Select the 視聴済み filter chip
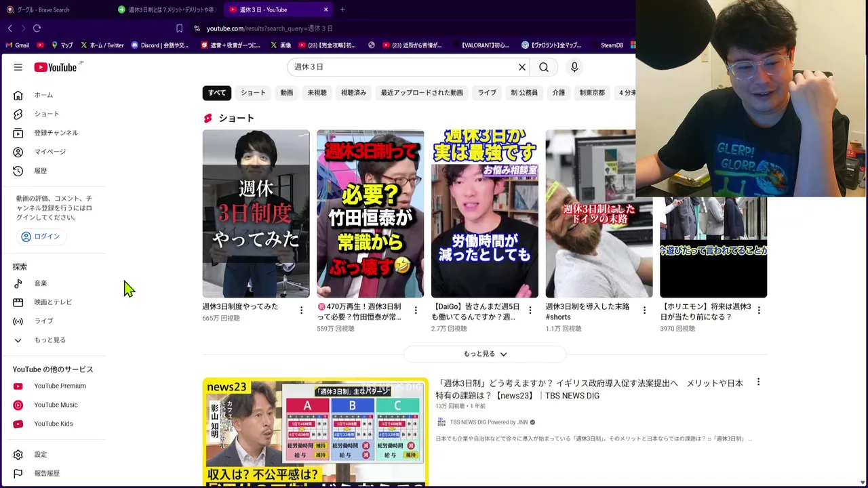The width and height of the screenshot is (868, 488). 353,93
